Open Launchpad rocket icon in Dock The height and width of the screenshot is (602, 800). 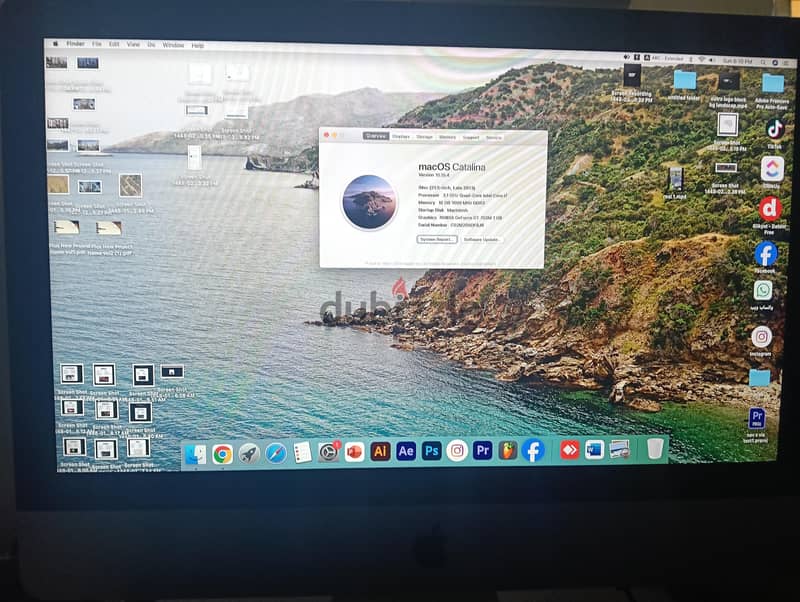tap(249, 454)
